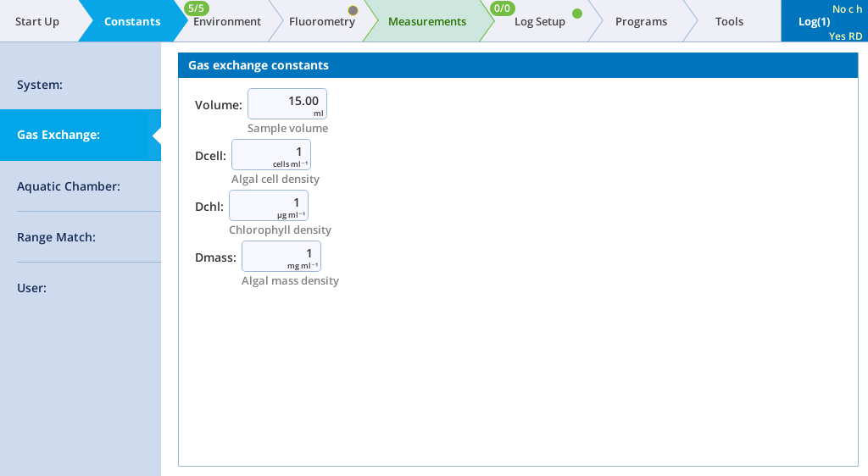This screenshot has width=868, height=476.
Task: Switch to the Environment tab
Action: click(227, 22)
